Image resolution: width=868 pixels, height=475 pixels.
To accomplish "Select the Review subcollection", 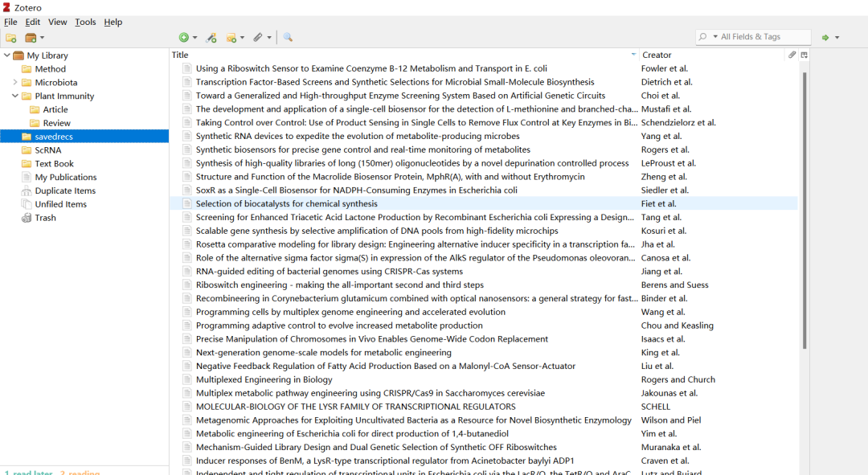I will (57, 123).
